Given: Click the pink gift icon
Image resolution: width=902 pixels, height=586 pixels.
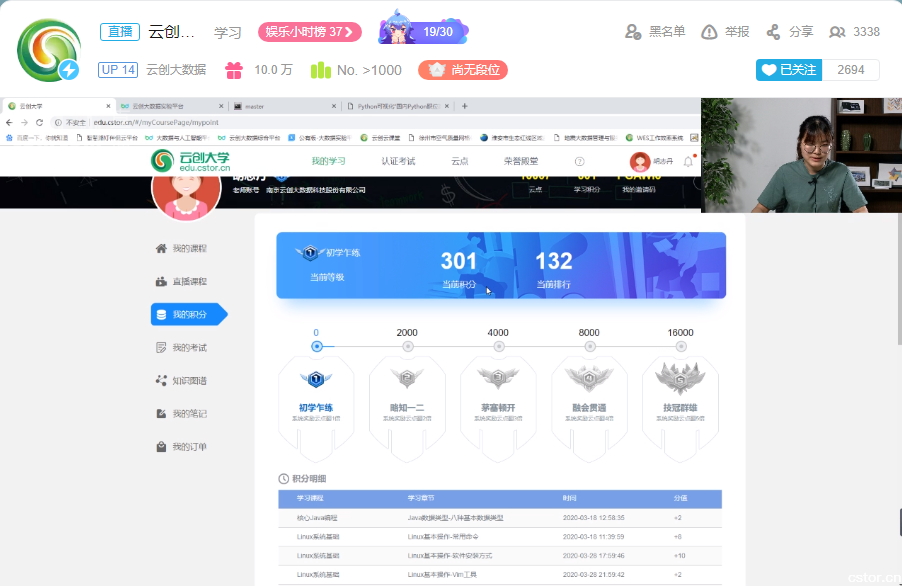Looking at the screenshot, I should pyautogui.click(x=234, y=70).
